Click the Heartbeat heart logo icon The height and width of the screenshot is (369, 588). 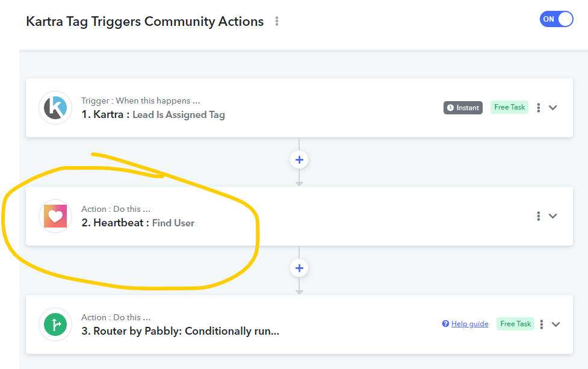[55, 216]
